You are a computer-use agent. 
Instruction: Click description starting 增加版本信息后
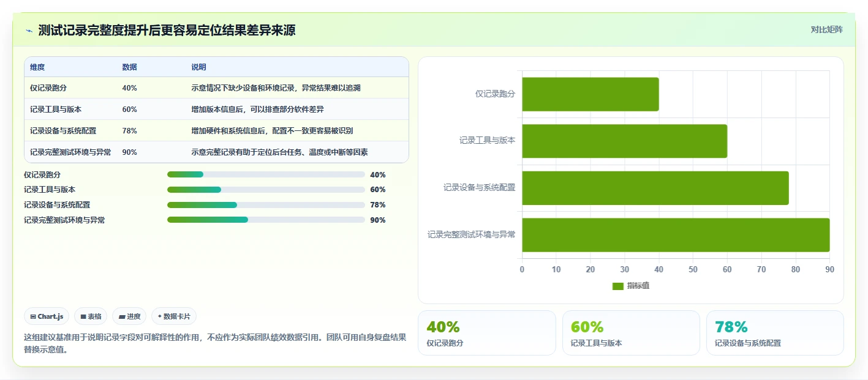[257, 110]
